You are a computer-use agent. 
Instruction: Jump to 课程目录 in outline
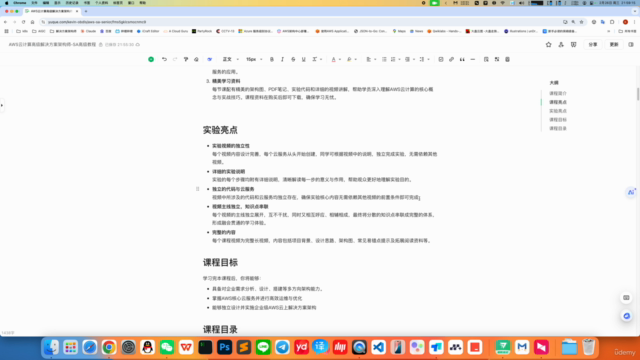558,129
